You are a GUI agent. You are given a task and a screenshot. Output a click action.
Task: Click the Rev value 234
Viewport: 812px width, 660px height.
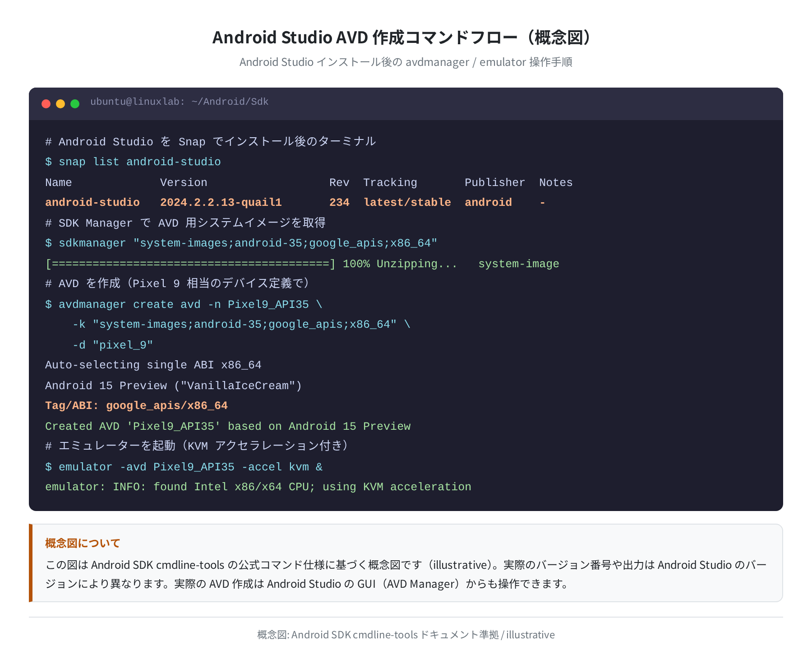(x=339, y=202)
